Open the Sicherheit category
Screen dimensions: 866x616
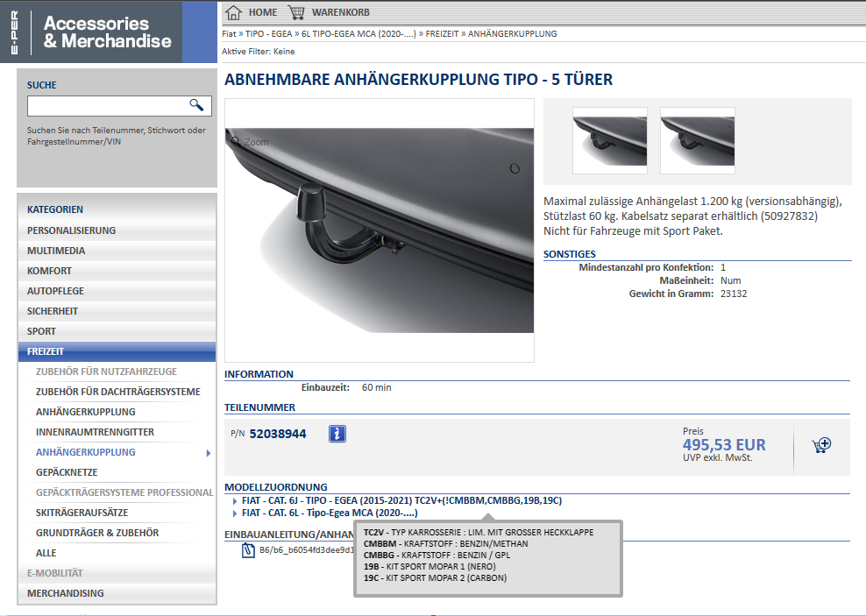(53, 311)
